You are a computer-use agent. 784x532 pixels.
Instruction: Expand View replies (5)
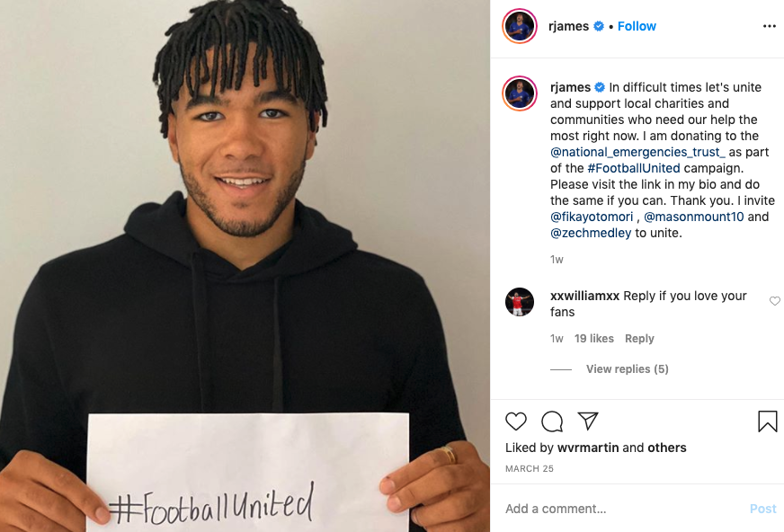[x=627, y=369]
